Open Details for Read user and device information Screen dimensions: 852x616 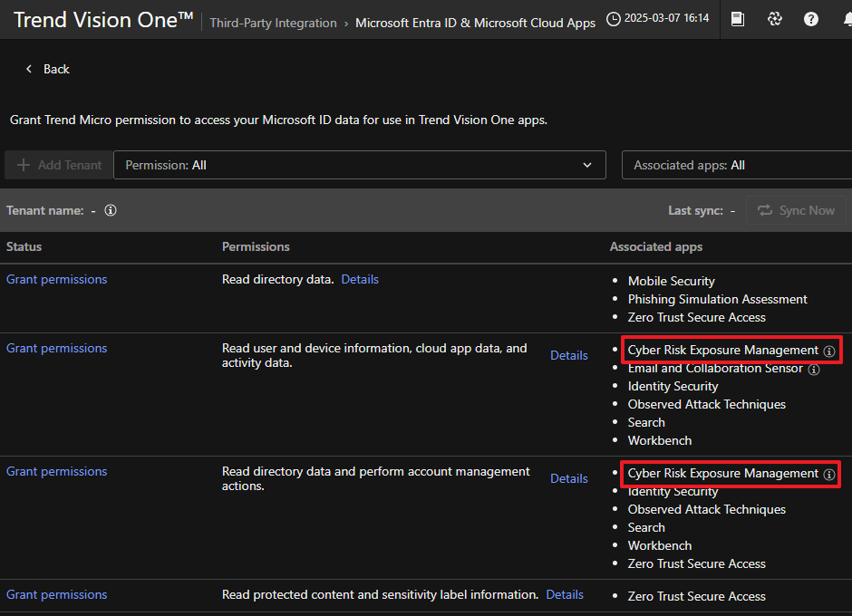tap(569, 355)
